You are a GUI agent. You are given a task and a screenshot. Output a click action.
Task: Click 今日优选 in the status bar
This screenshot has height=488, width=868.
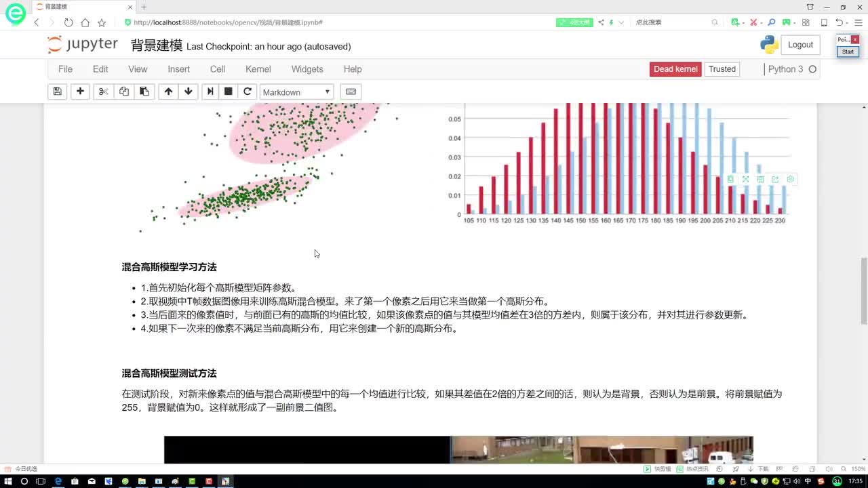(26, 469)
